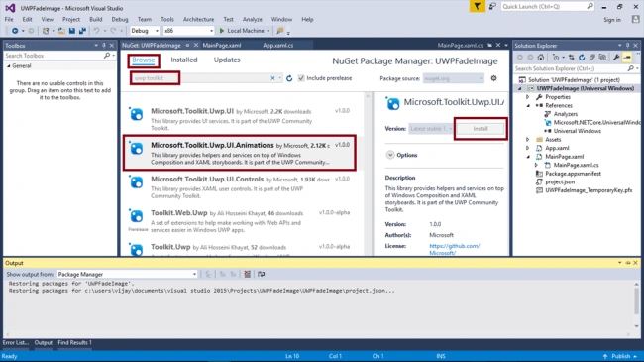Open the File menu

[9, 19]
